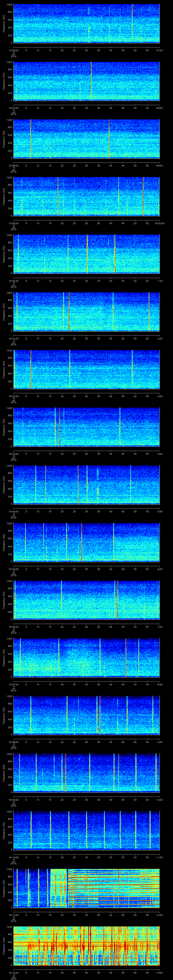Image resolution: width=173 pixels, height=980 pixels.
Task: Click the red transient line in the 15:57:00 panel
Action: point(91,81)
